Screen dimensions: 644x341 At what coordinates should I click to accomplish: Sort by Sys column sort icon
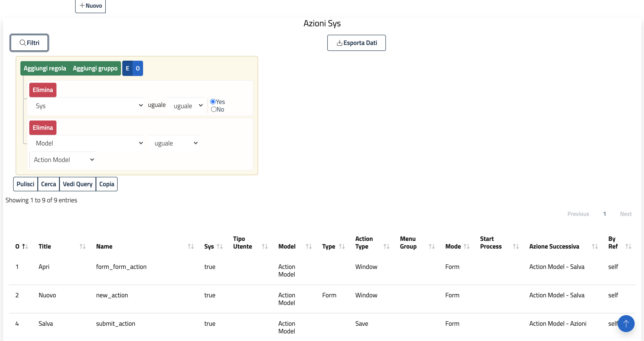(x=220, y=247)
